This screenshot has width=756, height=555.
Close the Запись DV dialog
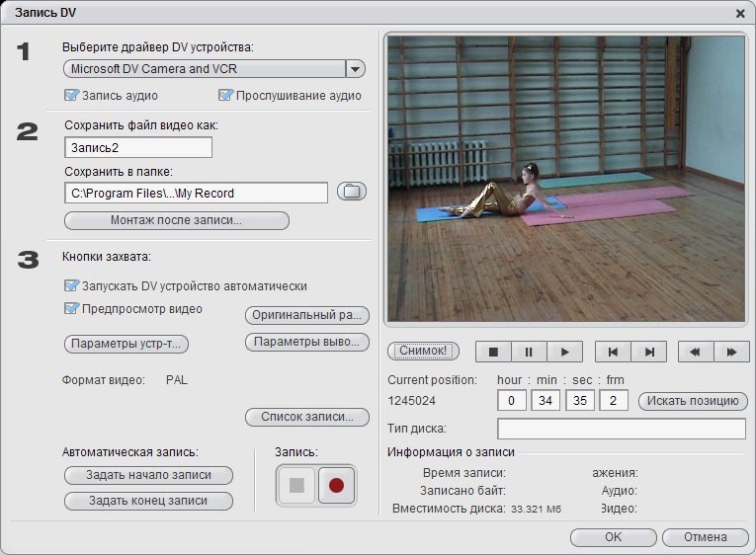[x=740, y=14]
